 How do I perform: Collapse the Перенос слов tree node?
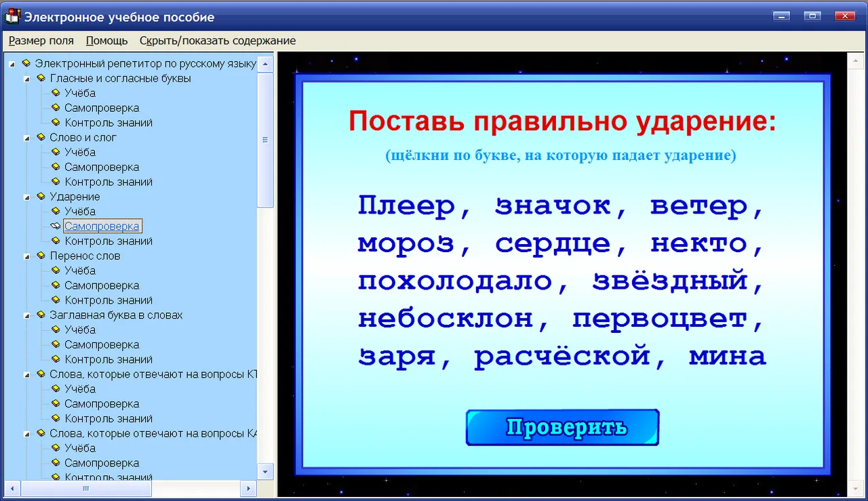(27, 257)
